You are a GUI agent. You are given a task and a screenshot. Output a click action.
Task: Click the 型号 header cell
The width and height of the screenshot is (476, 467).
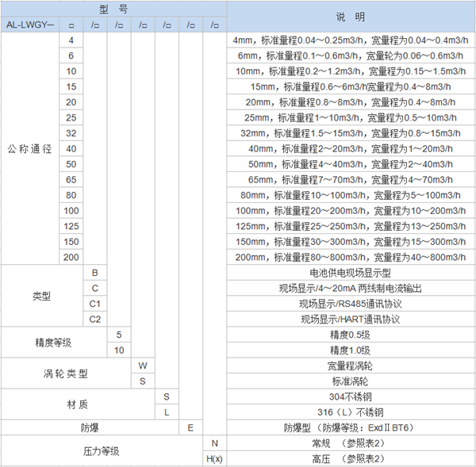click(x=113, y=9)
